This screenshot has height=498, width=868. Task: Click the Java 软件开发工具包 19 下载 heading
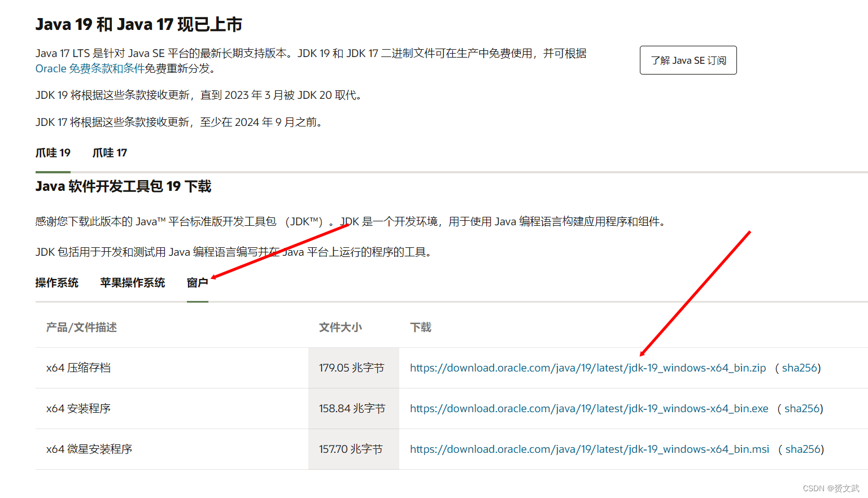click(x=123, y=186)
